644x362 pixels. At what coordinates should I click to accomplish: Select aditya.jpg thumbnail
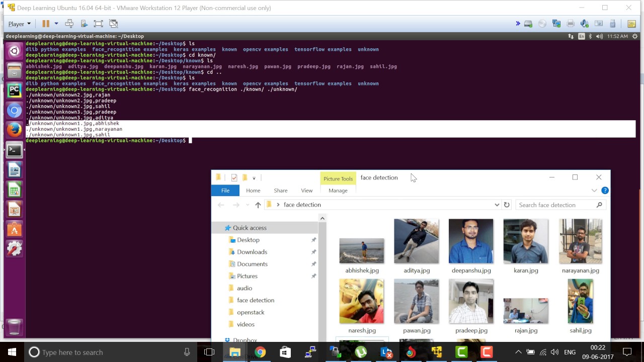tap(416, 241)
